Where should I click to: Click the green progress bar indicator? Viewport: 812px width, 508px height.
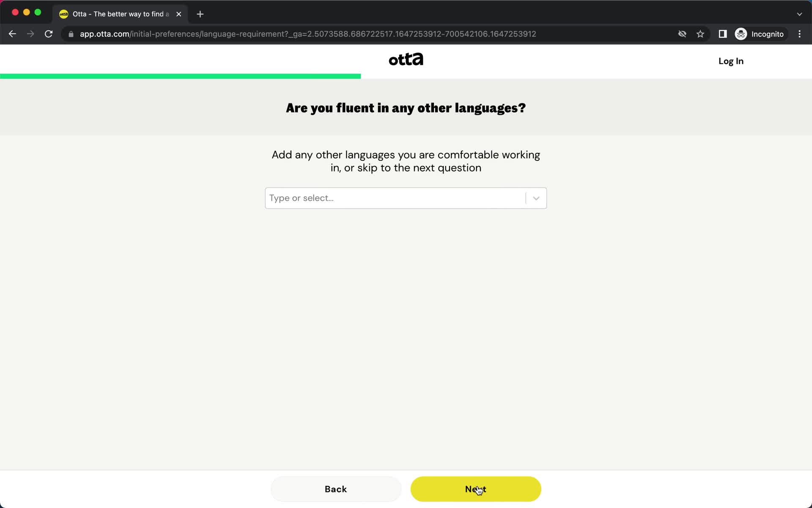[180, 76]
